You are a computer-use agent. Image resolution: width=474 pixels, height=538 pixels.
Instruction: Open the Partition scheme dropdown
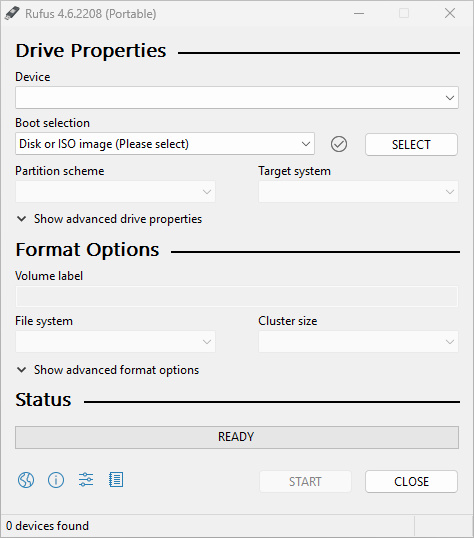coord(115,191)
